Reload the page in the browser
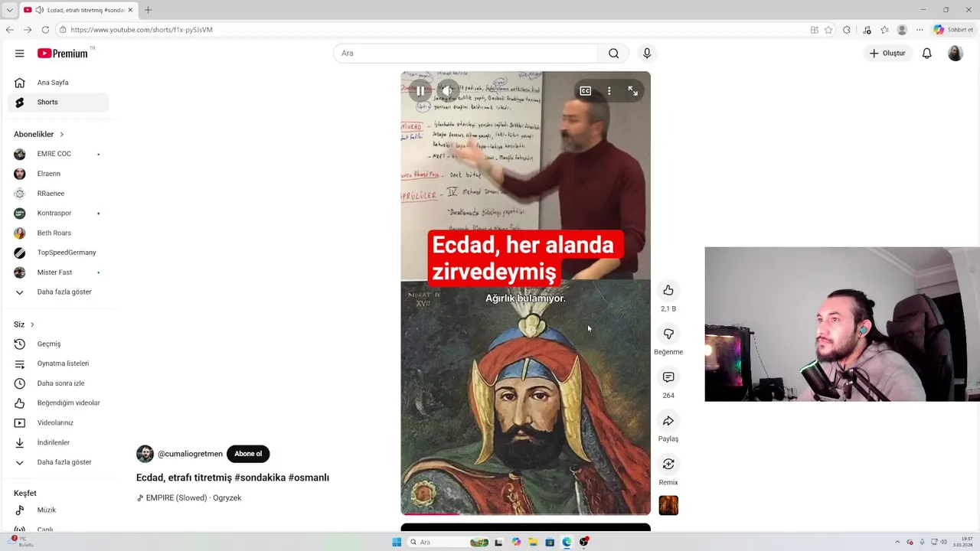The width and height of the screenshot is (980, 551). point(45,30)
